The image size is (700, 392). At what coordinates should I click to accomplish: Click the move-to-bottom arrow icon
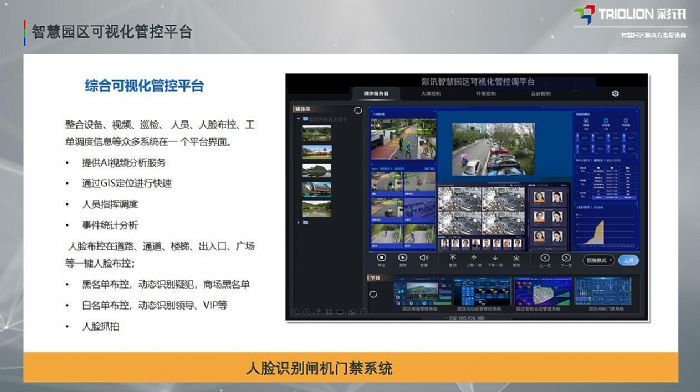[x=516, y=258]
